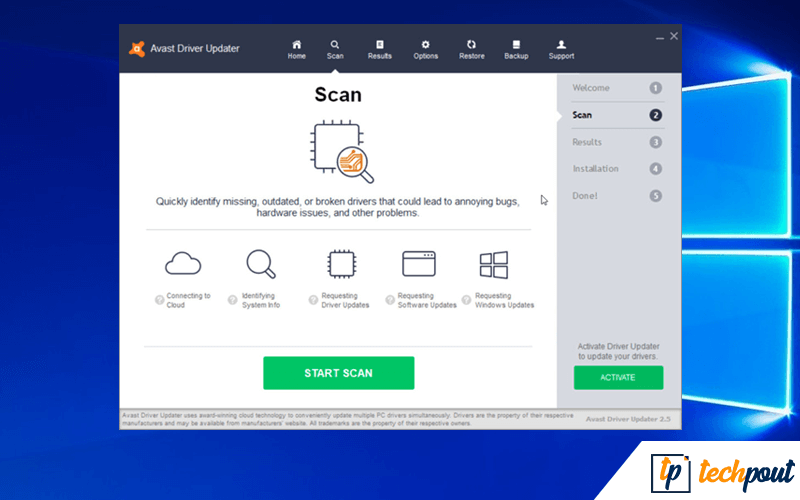Screen dimensions: 800x500
Task: Click the Connecting to Cloud icon
Action: pyautogui.click(x=183, y=264)
